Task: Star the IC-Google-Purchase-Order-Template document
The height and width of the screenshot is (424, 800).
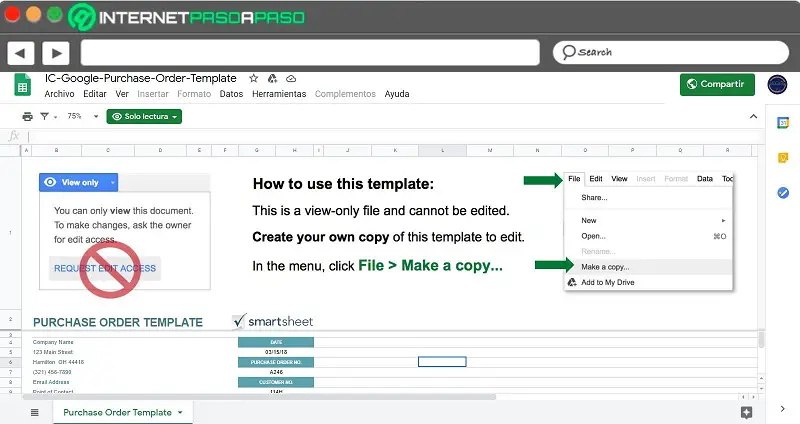Action: pyautogui.click(x=253, y=79)
